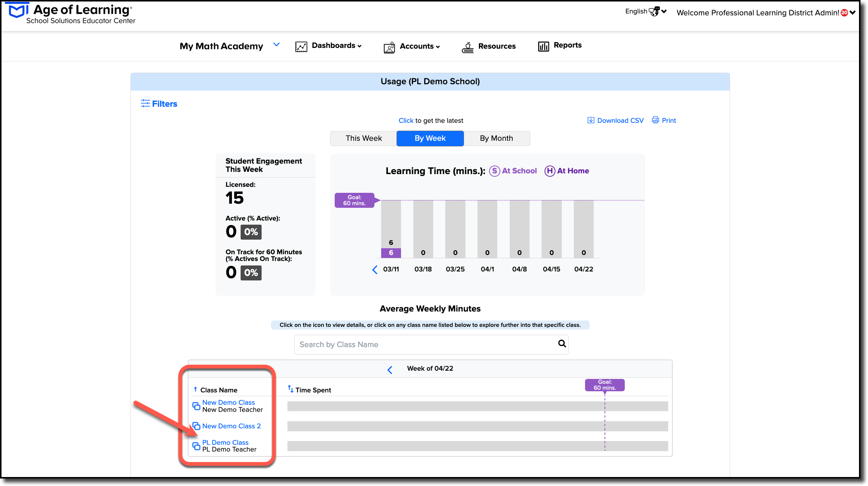
Task: Click the 'Click' link to get latest
Action: pos(406,121)
